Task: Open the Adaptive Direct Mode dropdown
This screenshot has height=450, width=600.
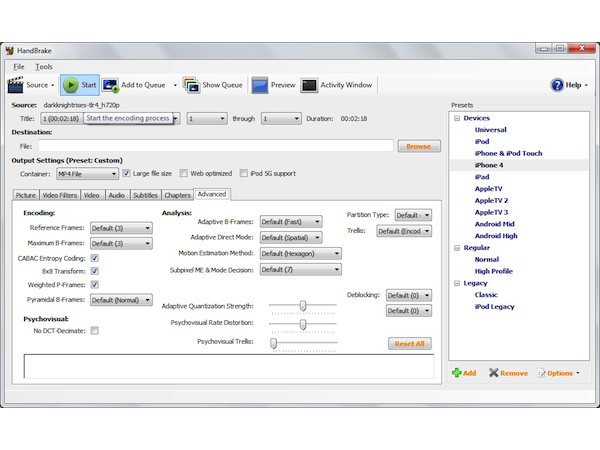Action: 291,238
